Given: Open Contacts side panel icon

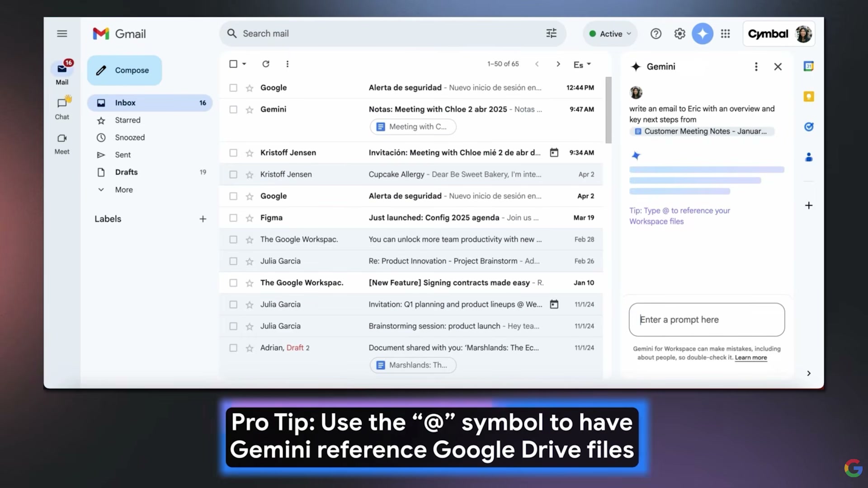Looking at the screenshot, I should [809, 157].
